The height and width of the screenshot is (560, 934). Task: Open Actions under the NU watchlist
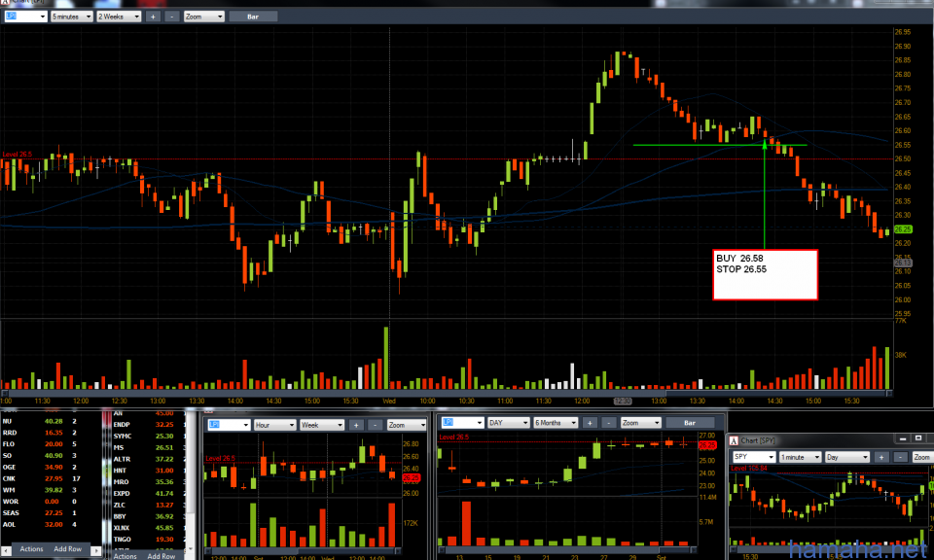coord(31,549)
